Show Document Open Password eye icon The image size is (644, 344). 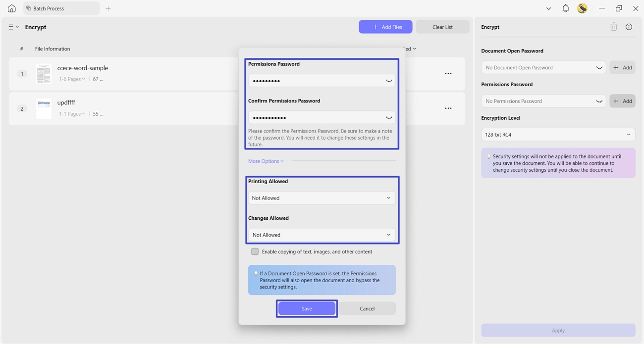(x=599, y=67)
